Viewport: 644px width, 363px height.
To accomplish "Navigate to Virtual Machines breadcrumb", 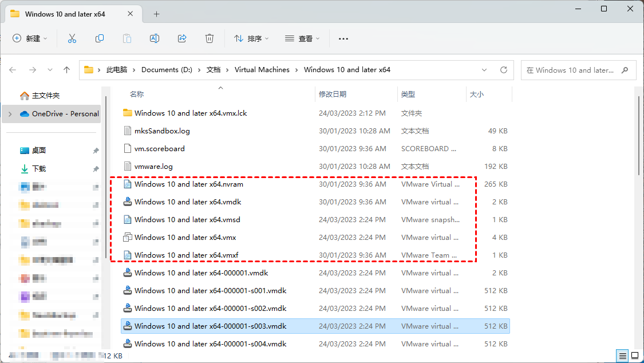I will pyautogui.click(x=262, y=70).
